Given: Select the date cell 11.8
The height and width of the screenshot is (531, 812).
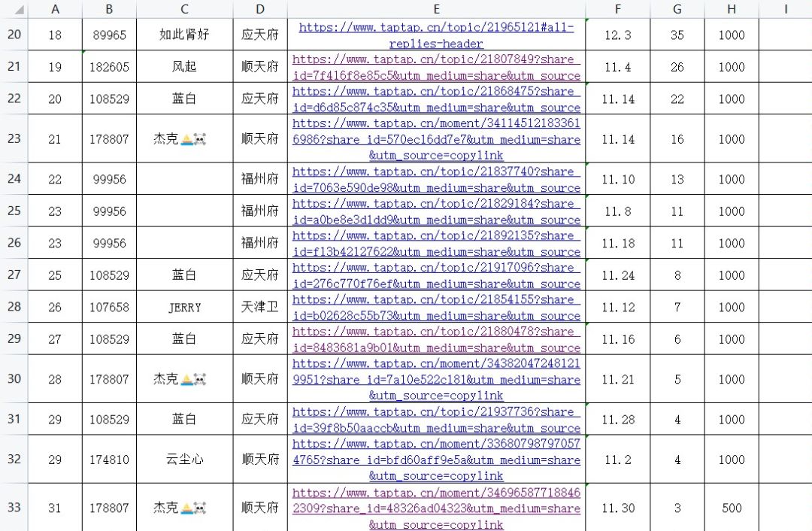Looking at the screenshot, I should (x=618, y=211).
